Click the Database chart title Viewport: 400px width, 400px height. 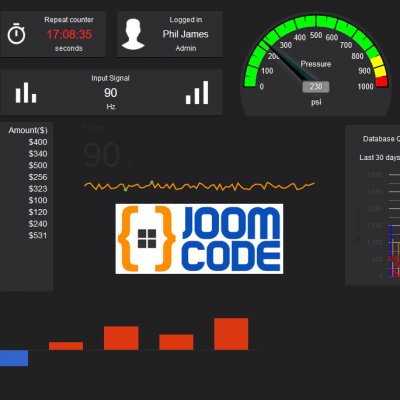(381, 139)
